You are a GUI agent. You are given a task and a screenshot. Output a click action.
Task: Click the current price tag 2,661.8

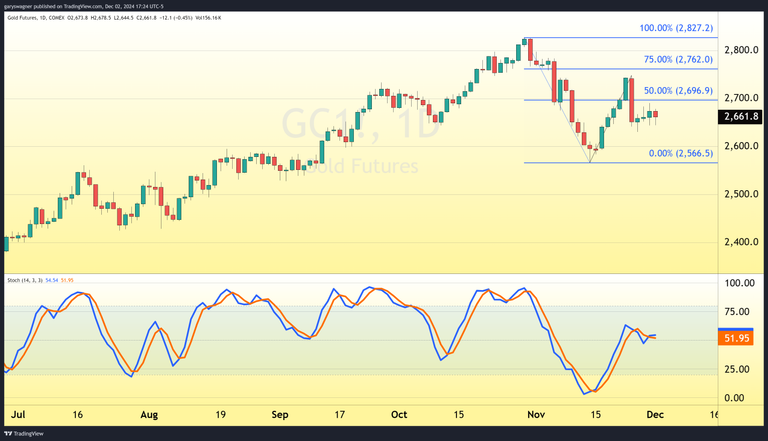click(741, 116)
